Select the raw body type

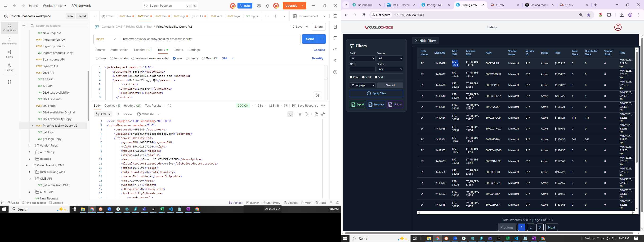174,58
